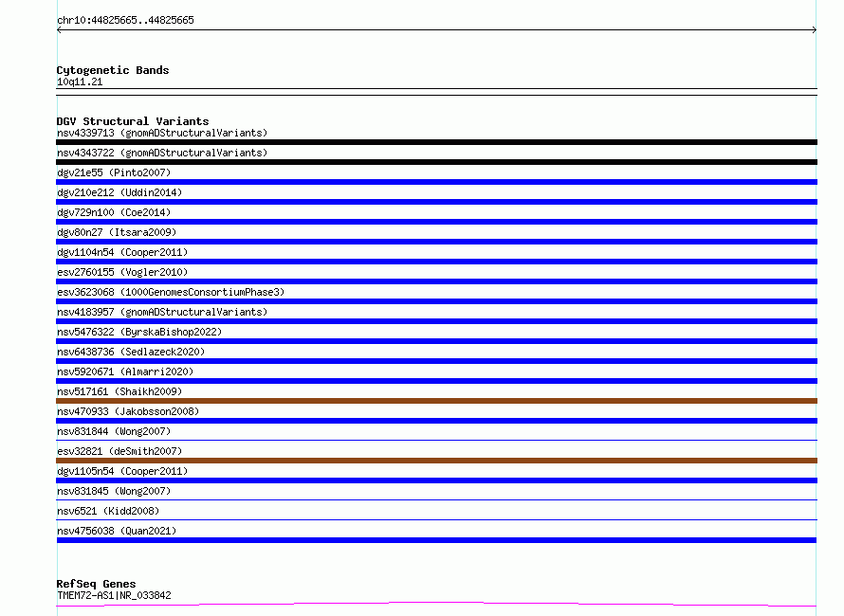Select dgv1105n54 (Cooper2011) label
Viewport: 844px width, 616px height.
[122, 471]
